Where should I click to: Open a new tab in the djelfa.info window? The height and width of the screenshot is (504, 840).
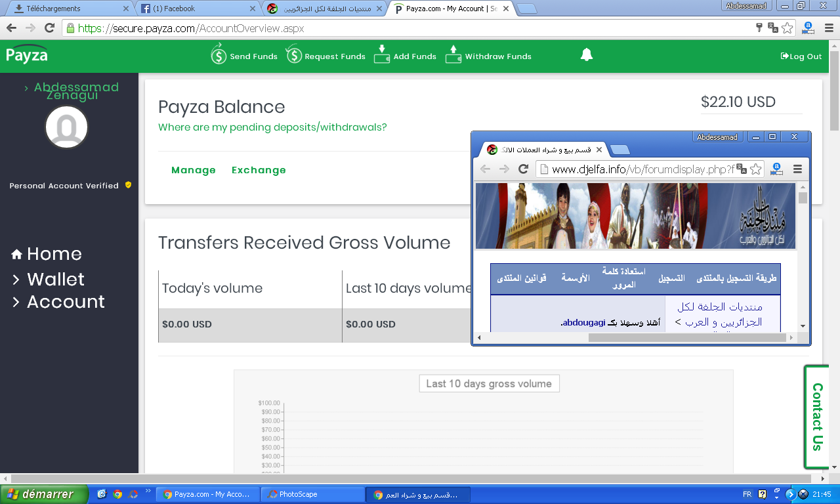[x=619, y=150]
